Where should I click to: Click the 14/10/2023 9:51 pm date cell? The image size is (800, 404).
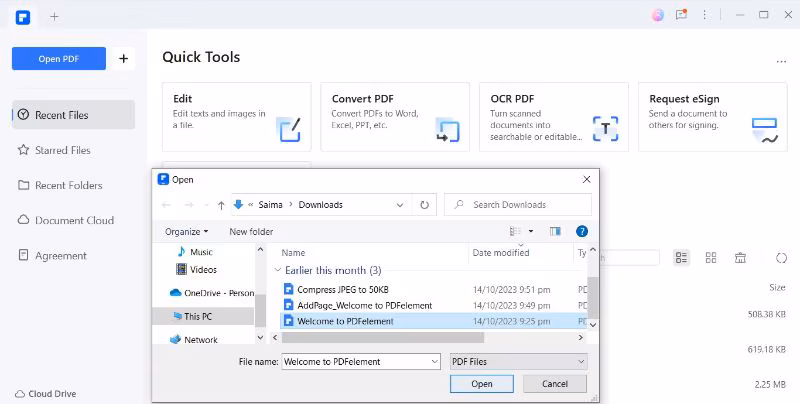tap(511, 290)
